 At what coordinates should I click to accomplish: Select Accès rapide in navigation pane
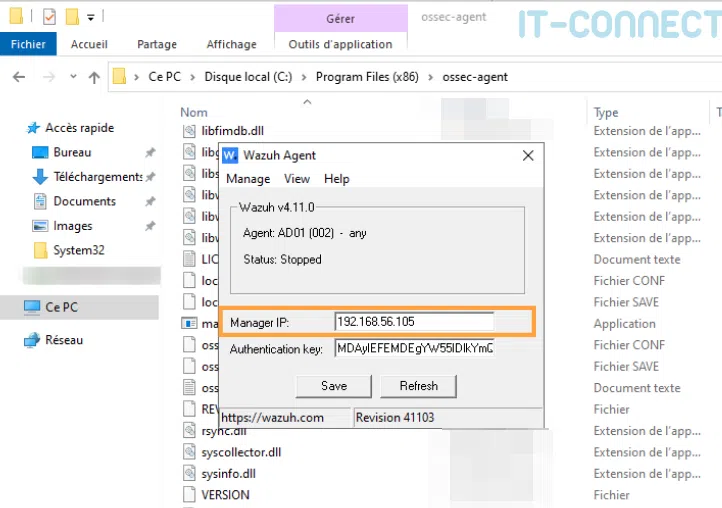[79, 128]
